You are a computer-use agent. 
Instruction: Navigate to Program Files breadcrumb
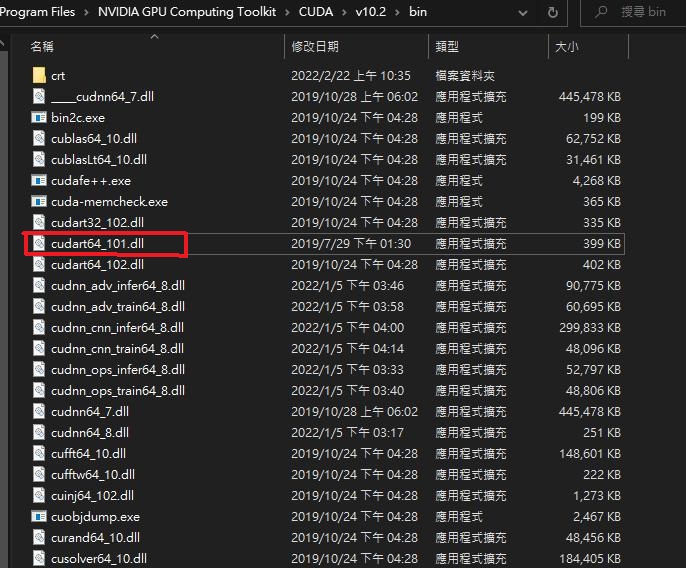tap(38, 12)
